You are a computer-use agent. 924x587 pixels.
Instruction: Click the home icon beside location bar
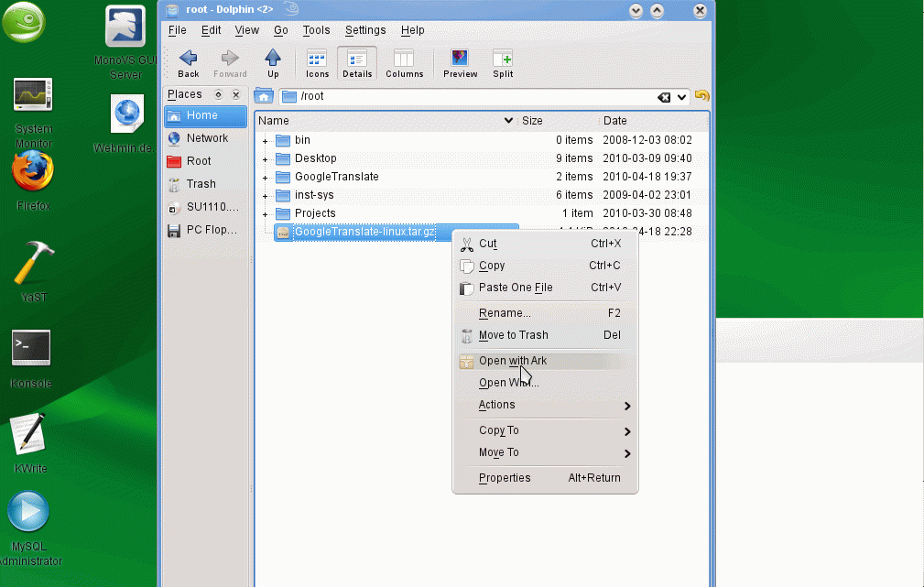(264, 96)
